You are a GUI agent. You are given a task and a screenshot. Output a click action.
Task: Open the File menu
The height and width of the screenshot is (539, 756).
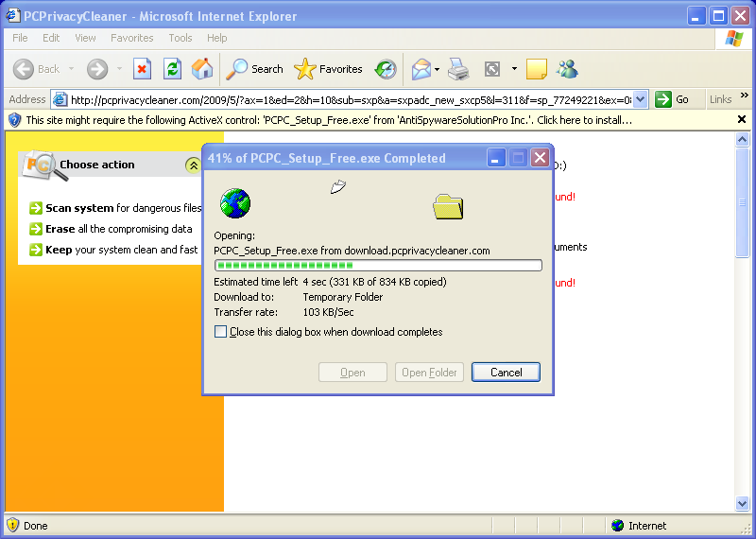click(x=20, y=38)
